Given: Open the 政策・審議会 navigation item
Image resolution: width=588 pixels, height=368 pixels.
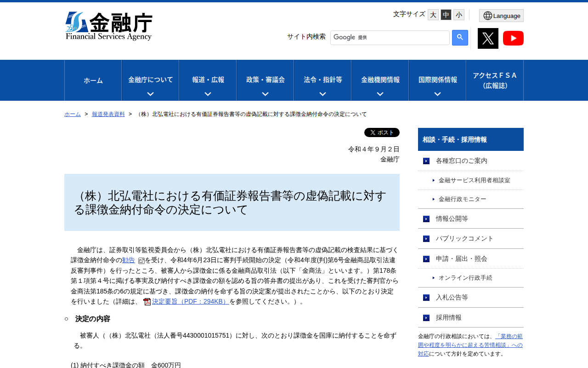Looking at the screenshot, I should pos(265,80).
